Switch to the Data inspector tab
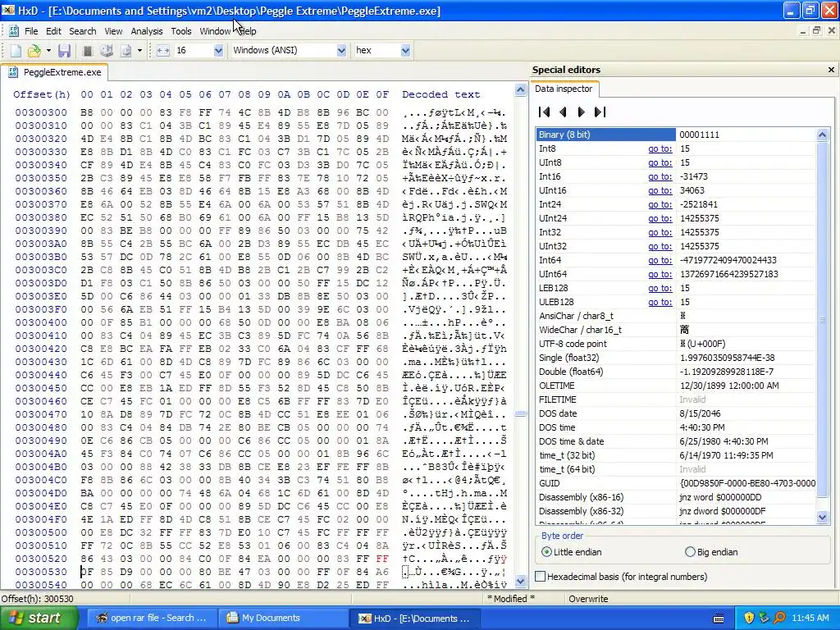Screen dimensions: 840x630 pos(564,89)
